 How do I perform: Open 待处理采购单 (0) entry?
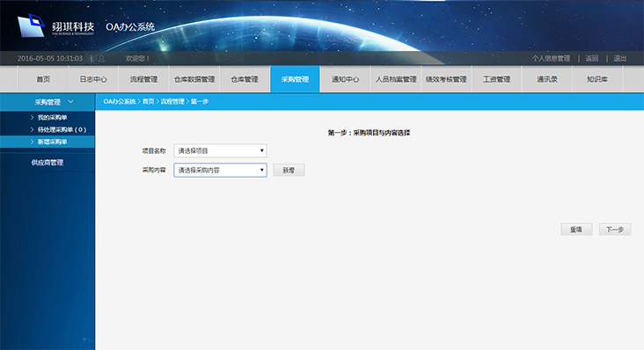tap(62, 129)
